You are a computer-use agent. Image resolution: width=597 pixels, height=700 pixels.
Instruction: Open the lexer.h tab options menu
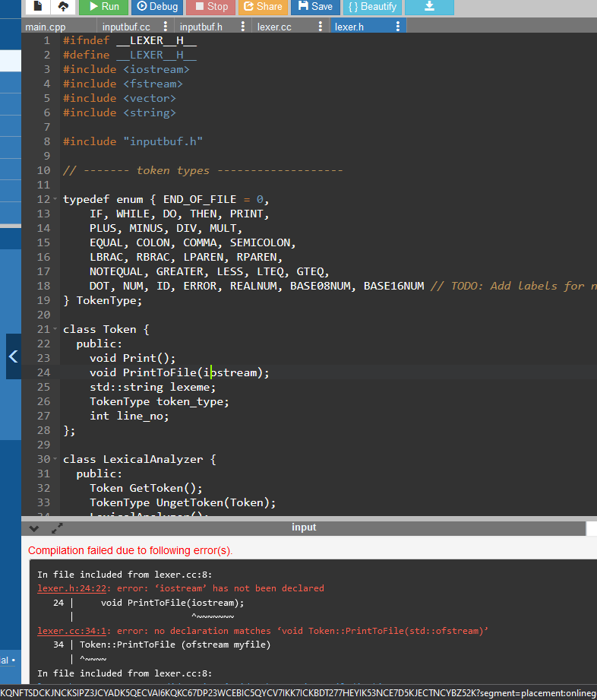[x=397, y=27]
